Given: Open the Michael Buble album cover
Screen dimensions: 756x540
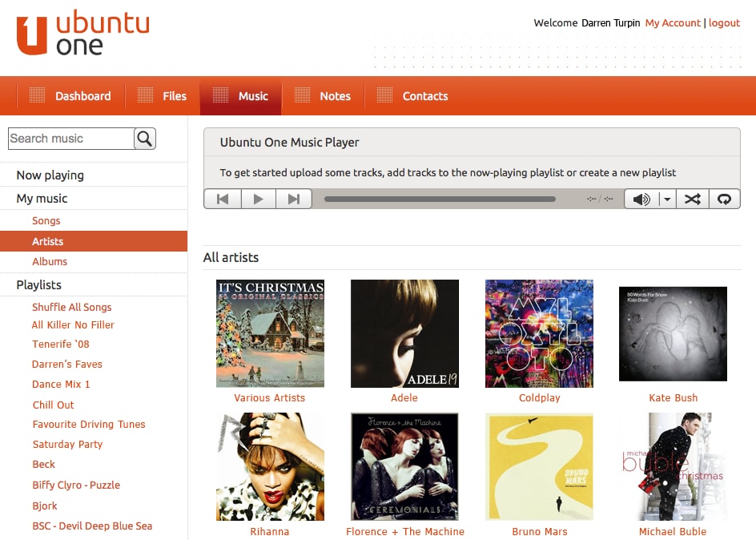Looking at the screenshot, I should coord(673,467).
